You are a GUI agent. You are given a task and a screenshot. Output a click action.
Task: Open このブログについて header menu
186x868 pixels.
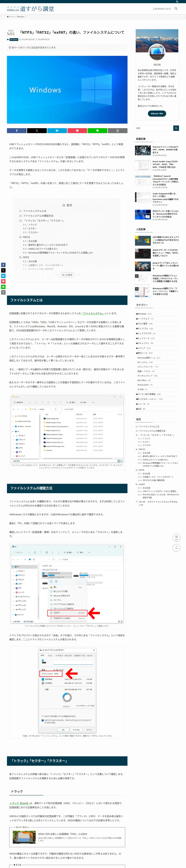(x=162, y=9)
